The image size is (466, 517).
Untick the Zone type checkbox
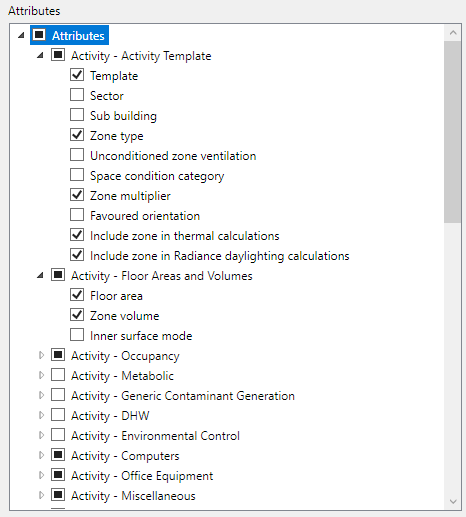(77, 135)
